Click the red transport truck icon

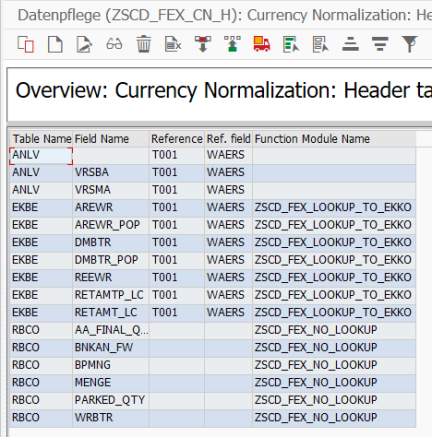(x=262, y=44)
